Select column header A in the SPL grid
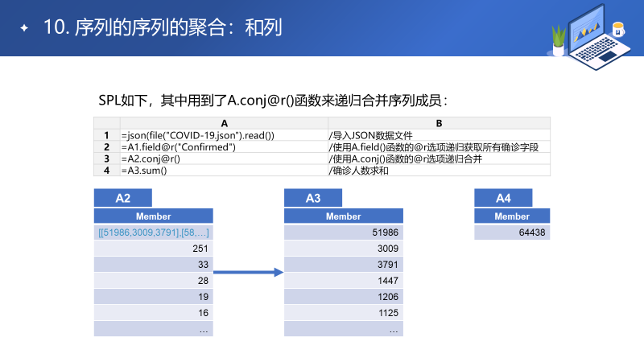Image resolution: width=644 pixels, height=362 pixels. 225,123
